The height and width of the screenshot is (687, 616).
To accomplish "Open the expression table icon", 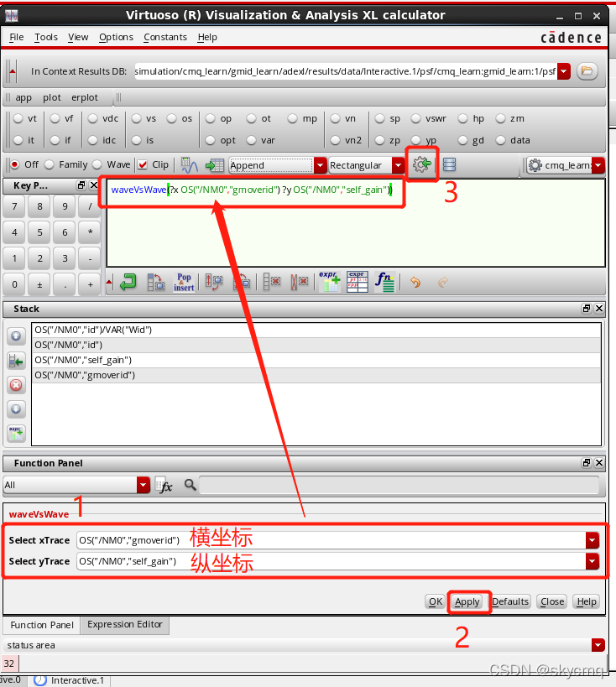I will coord(357,282).
